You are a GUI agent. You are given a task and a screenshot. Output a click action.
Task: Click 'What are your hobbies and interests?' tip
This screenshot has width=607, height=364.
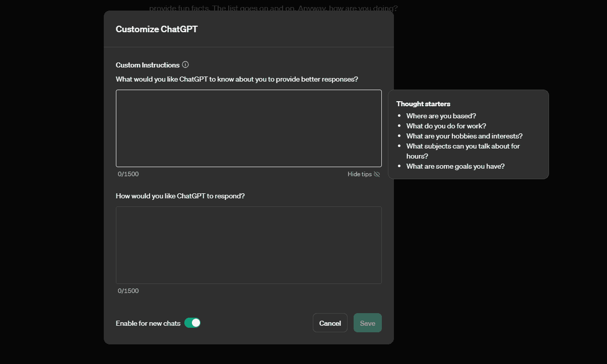pyautogui.click(x=464, y=136)
